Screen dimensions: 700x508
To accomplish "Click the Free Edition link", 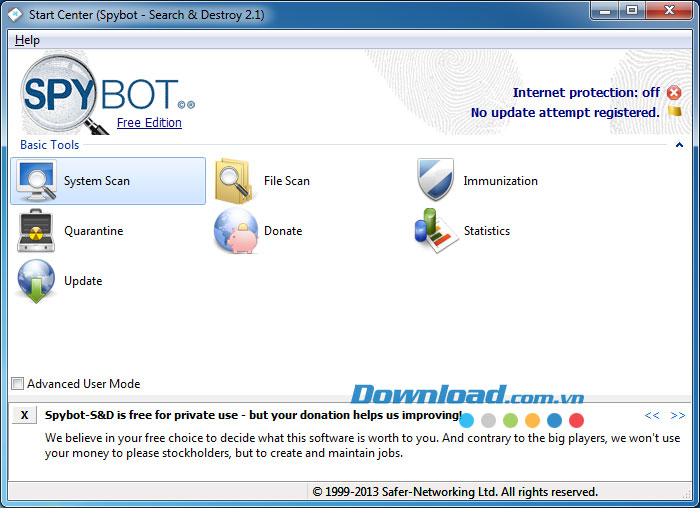I will click(x=149, y=123).
